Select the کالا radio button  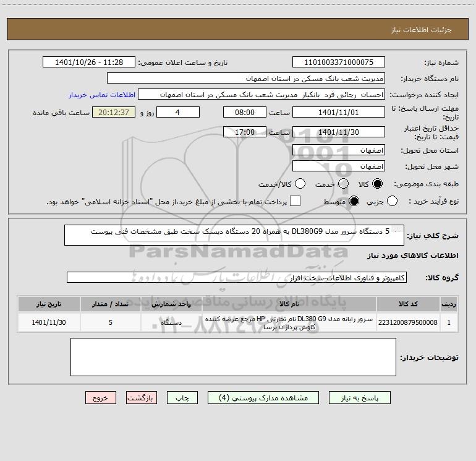(x=377, y=184)
